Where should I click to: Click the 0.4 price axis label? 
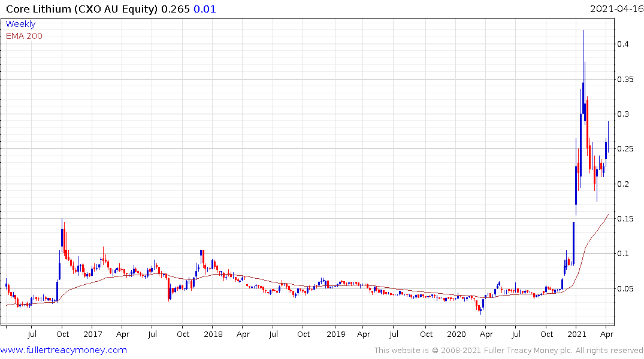[623, 44]
